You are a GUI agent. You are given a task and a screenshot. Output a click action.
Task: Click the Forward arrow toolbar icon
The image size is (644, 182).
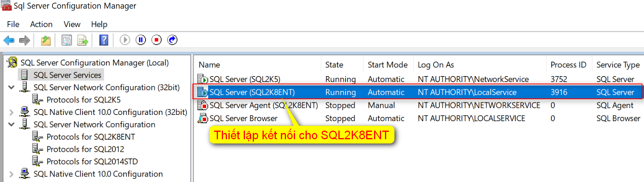tap(25, 40)
